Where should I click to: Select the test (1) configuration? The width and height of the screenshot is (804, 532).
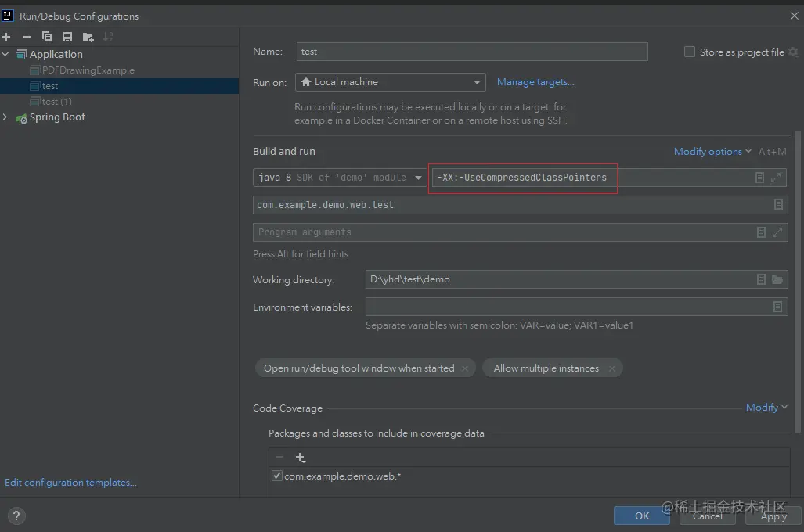57,102
